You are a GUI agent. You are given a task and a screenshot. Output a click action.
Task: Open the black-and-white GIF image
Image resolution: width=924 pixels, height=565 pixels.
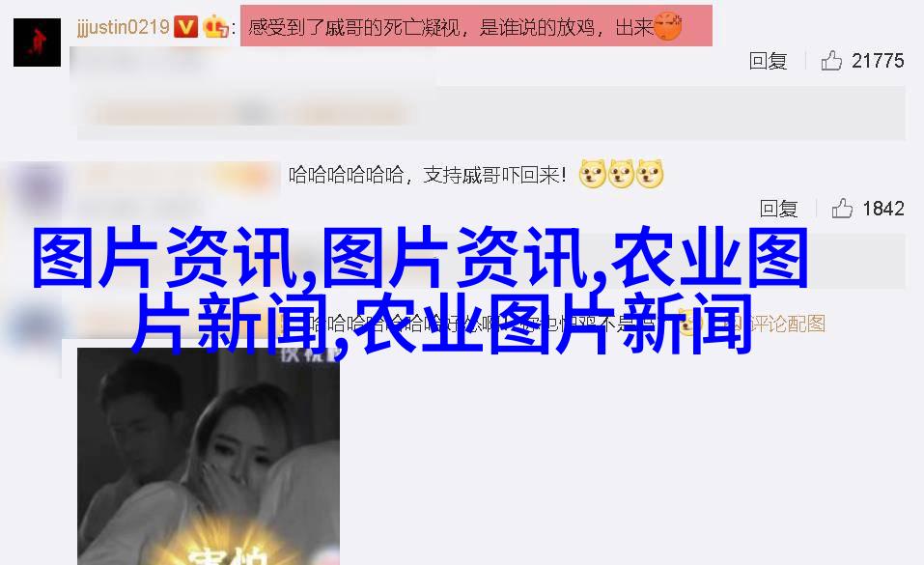[209, 456]
